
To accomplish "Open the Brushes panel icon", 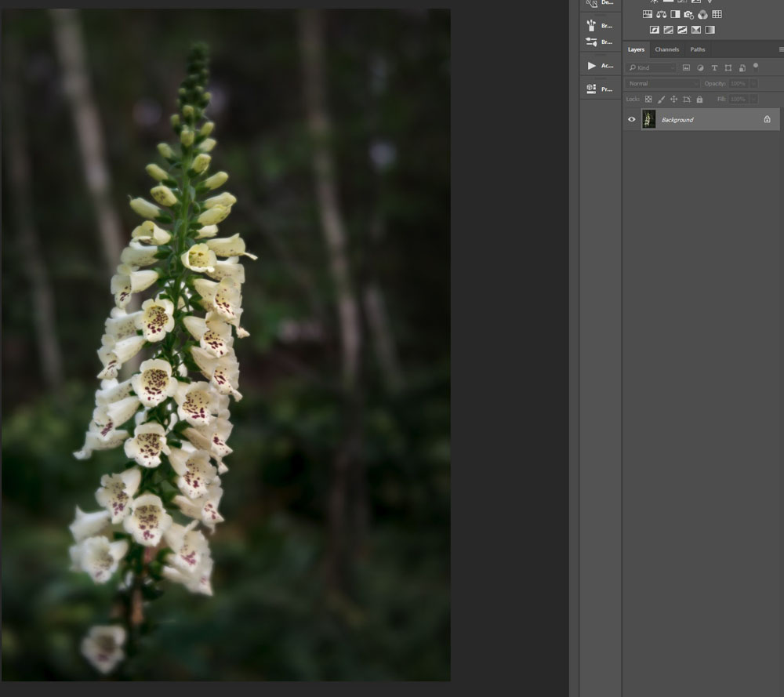I will (x=592, y=26).
